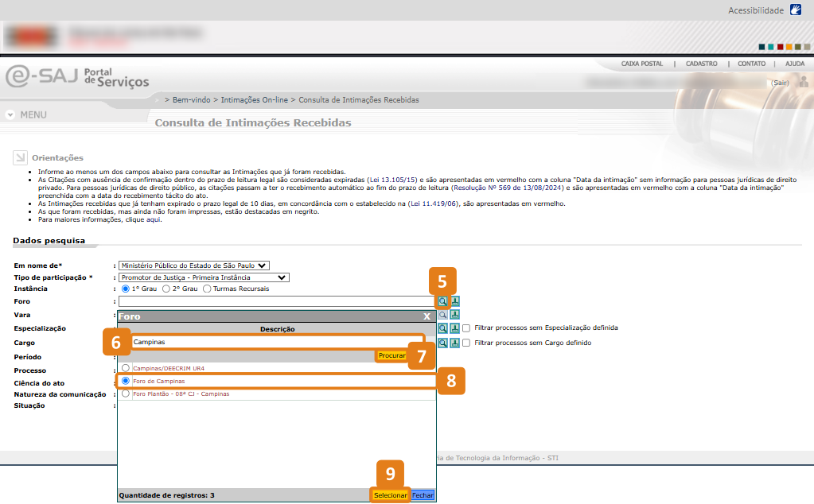Viewport: 814px width, 504px height.
Task: Open the Libras accessibility hand icon
Action: coord(796,10)
